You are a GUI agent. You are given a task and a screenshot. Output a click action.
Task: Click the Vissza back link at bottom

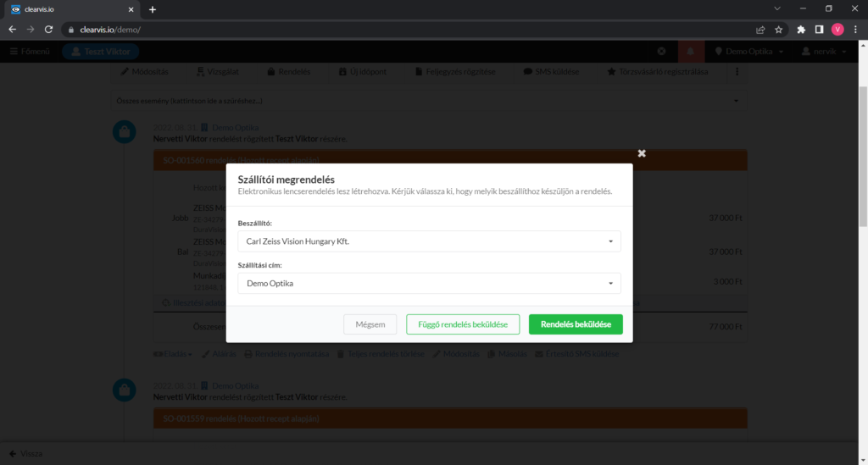[26, 454]
